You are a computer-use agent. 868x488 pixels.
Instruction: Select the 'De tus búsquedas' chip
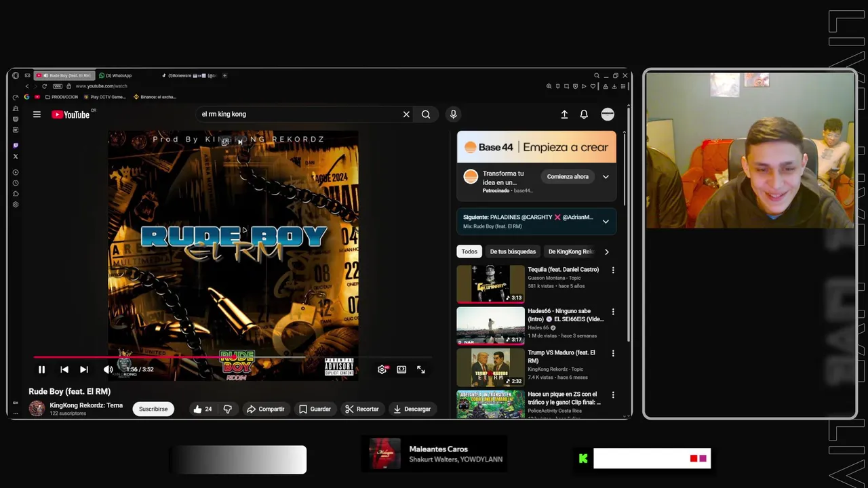[513, 251]
